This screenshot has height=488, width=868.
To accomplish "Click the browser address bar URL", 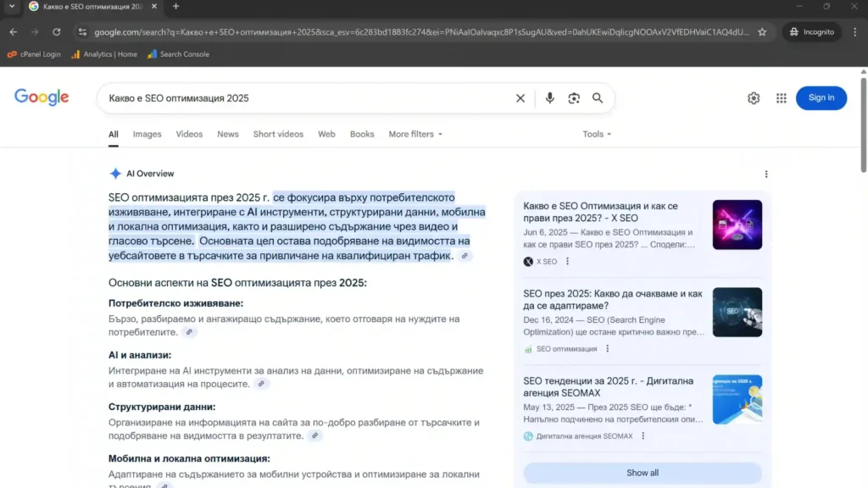I will 420,32.
